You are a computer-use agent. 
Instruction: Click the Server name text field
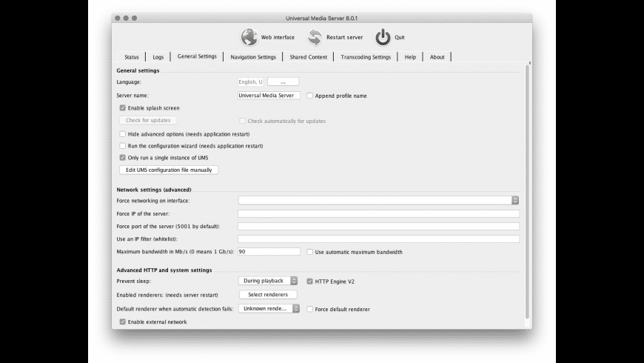point(269,96)
